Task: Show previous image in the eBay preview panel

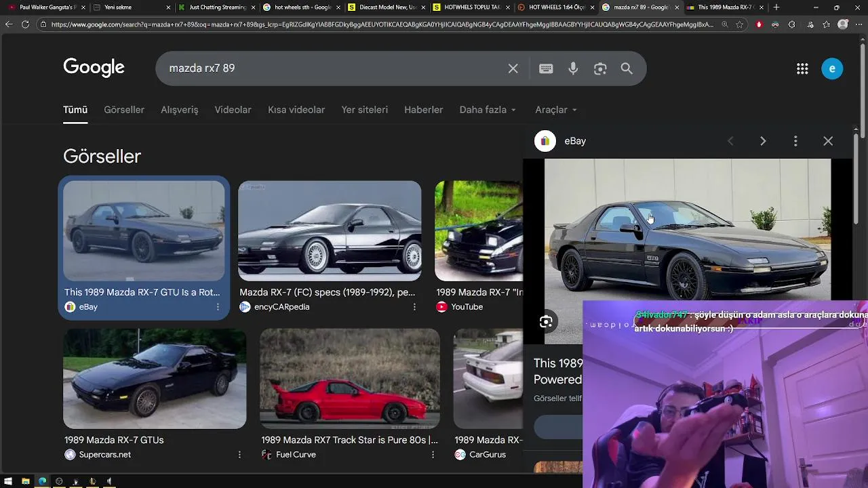Action: click(x=730, y=141)
